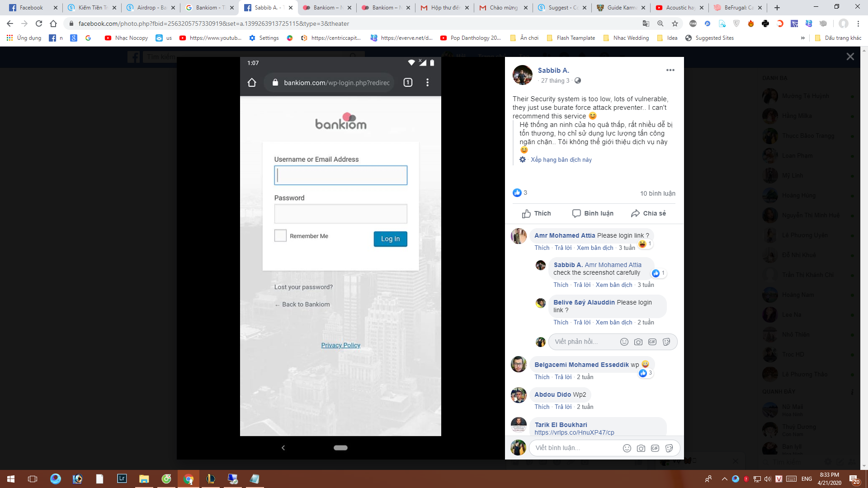Switch to the Guide Karma browser tab
The width and height of the screenshot is (868, 488).
(x=622, y=8)
